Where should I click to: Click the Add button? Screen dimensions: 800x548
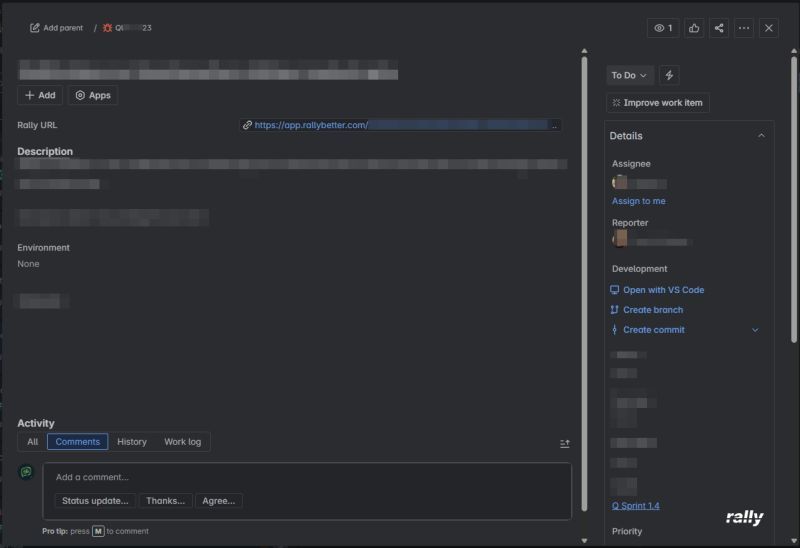click(40, 95)
